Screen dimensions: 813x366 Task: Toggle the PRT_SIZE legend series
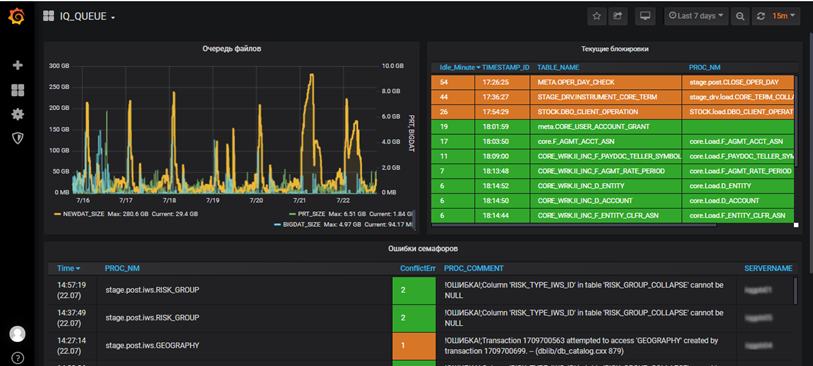pos(312,214)
